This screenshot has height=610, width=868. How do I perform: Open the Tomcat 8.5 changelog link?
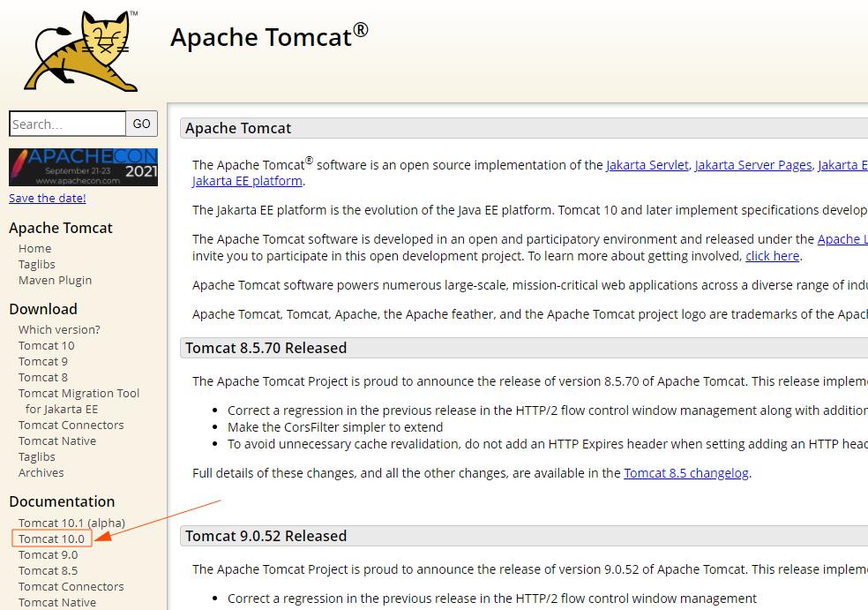tap(686, 473)
